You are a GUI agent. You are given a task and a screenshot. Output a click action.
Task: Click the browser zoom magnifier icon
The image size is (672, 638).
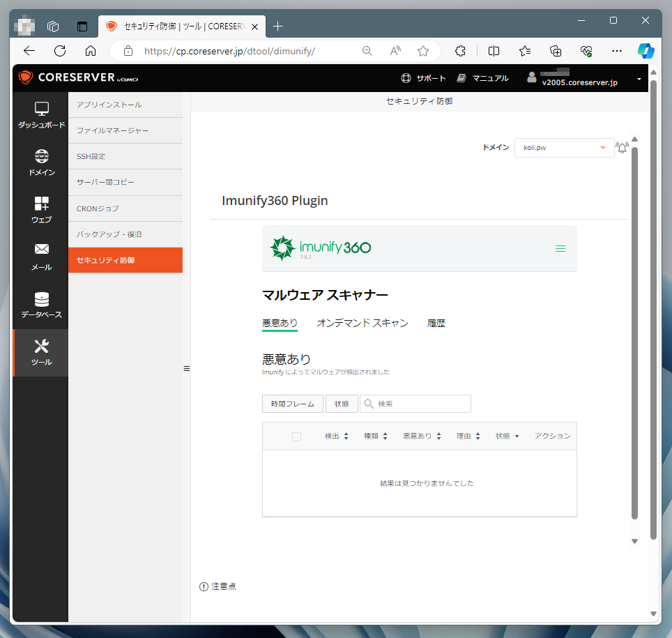[x=367, y=51]
